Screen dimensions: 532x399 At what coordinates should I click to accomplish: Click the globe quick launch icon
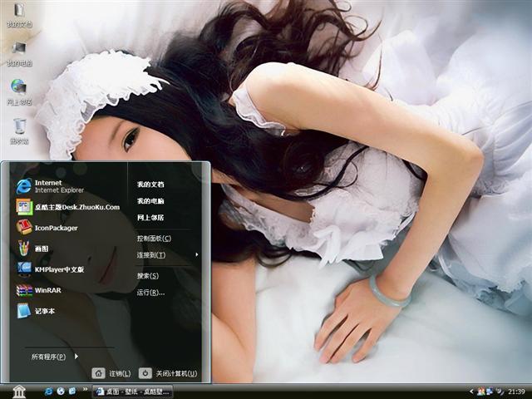pos(61,392)
